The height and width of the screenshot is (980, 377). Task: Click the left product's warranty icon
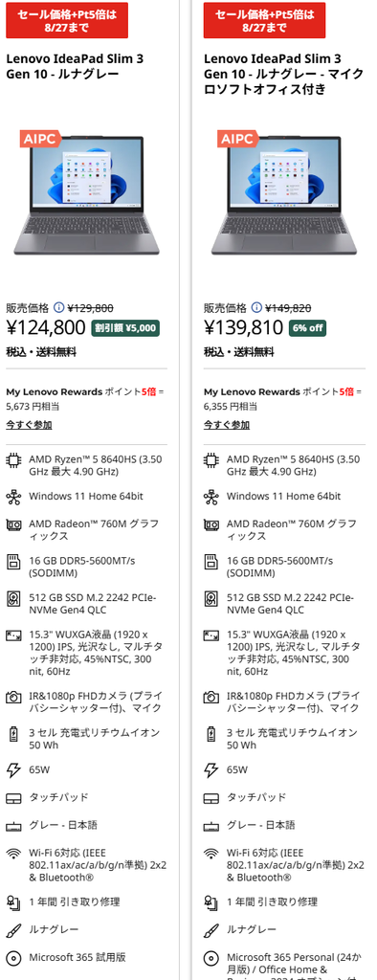pyautogui.click(x=13, y=902)
